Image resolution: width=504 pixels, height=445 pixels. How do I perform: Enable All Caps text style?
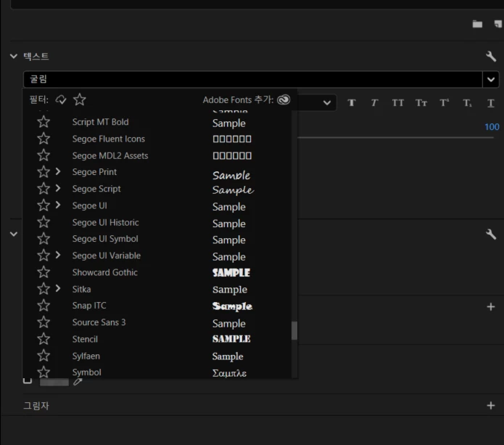pos(397,103)
